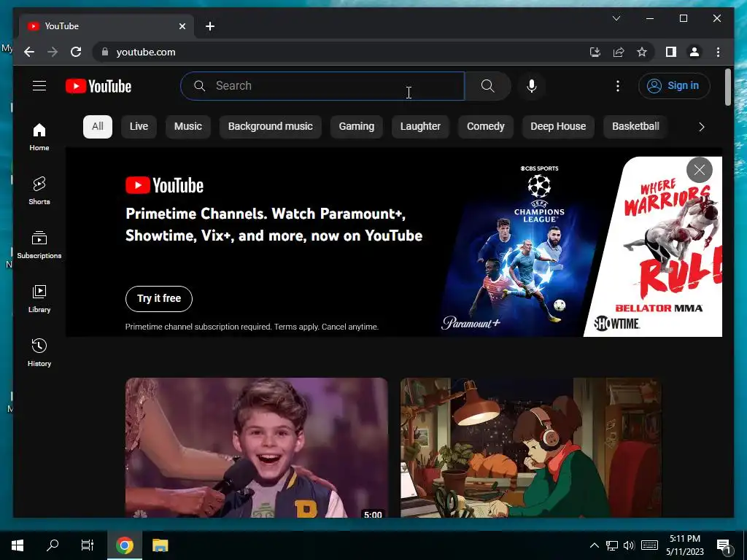Select the Music filter chip
This screenshot has height=560, width=747.
tap(187, 126)
